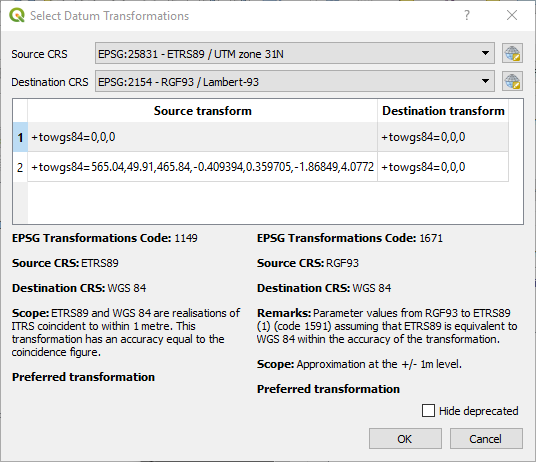This screenshot has width=536, height=462.
Task: Select row header number 1
Action: [x=20, y=137]
